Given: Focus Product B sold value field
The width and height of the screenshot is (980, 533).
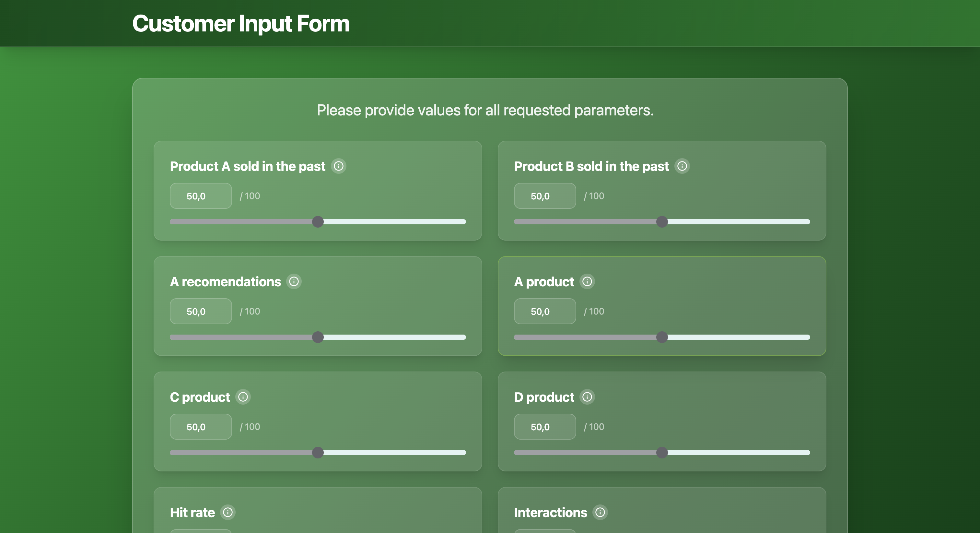Looking at the screenshot, I should (544, 196).
